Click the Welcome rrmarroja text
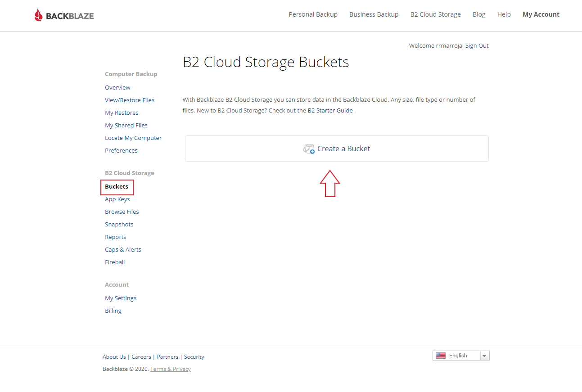The image size is (582, 392). point(436,45)
